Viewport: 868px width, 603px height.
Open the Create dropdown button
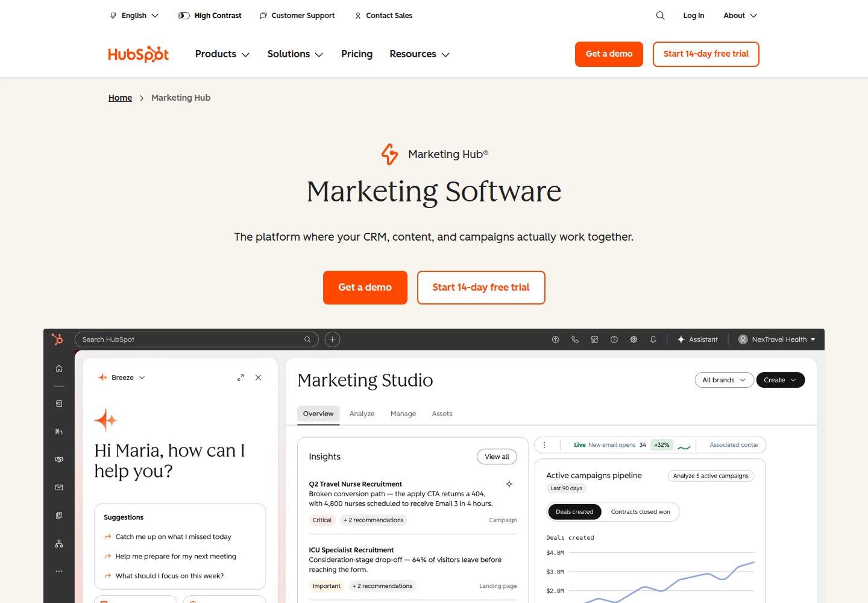pyautogui.click(x=781, y=380)
